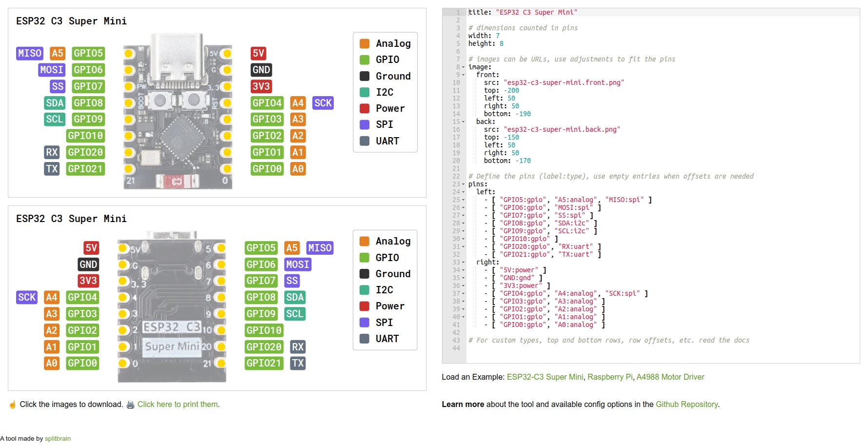Click the GPIO8 label in the back pinout
The height and width of the screenshot is (448, 868).
pos(261,297)
